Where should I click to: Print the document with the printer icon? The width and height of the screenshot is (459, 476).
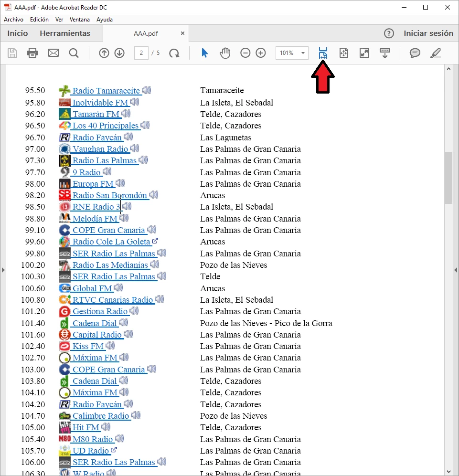coord(32,53)
